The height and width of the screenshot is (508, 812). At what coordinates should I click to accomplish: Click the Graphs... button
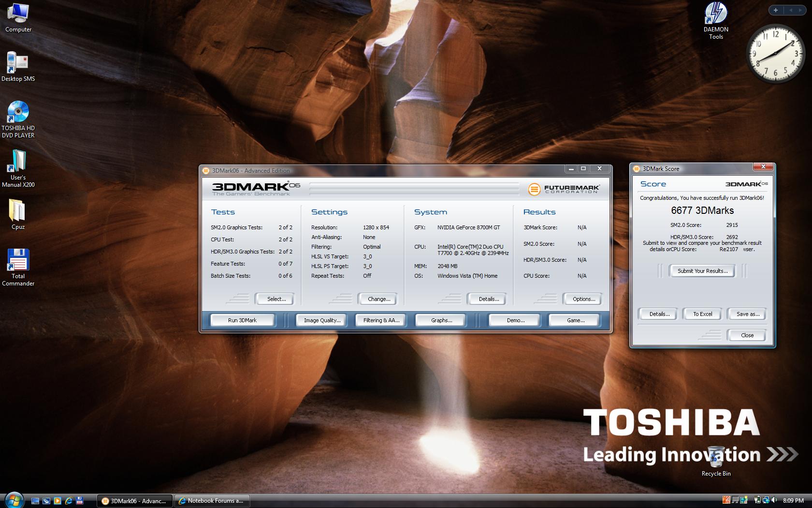click(441, 320)
